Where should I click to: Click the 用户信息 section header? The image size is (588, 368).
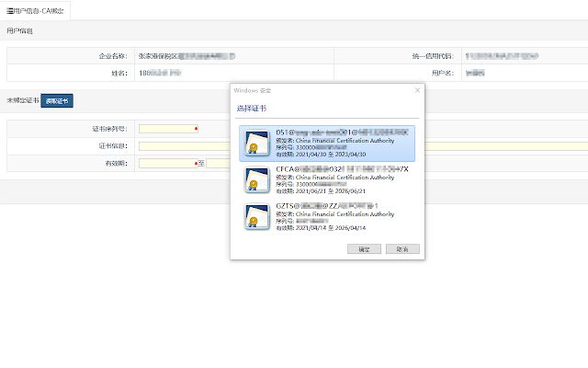(x=19, y=30)
